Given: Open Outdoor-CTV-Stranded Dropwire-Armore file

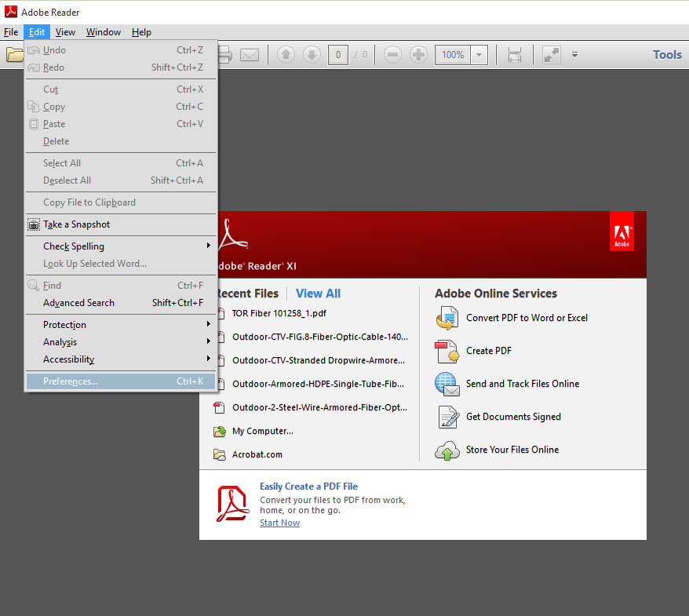Looking at the screenshot, I should click(319, 360).
